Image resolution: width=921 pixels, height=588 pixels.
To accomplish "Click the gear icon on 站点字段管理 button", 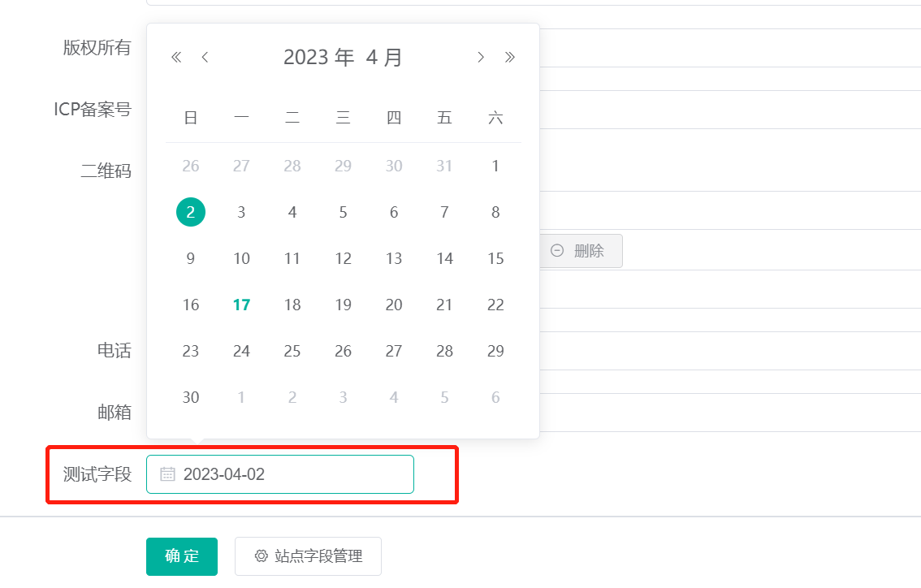I will (x=261, y=556).
